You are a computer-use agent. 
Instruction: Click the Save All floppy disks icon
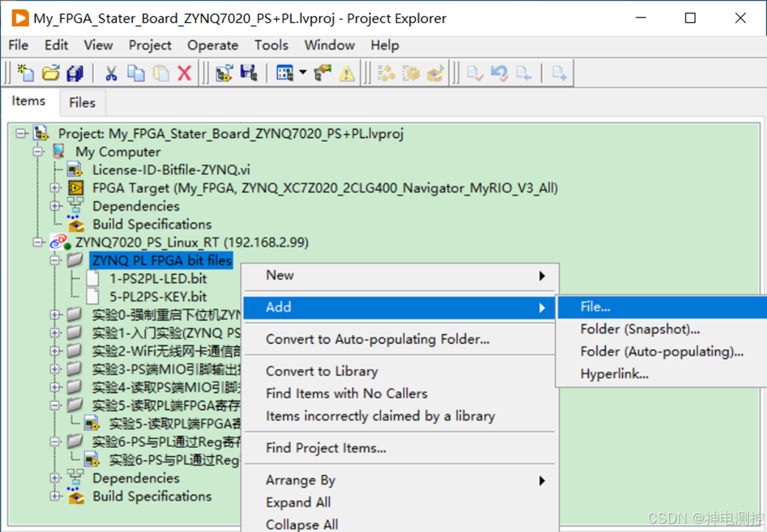[75, 73]
